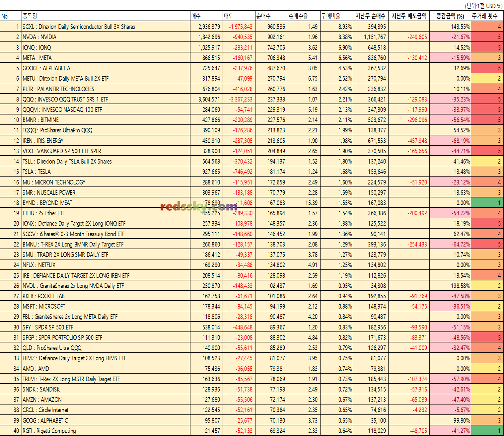Viewport: 504px width, 436px height.
Task: Click IREN : IRIS ENERGY cell
Action: coord(106,141)
